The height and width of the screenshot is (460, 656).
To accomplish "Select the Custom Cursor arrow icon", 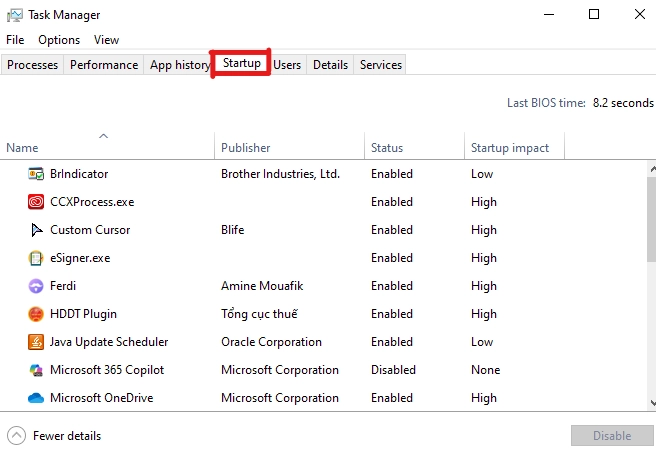I will point(36,230).
